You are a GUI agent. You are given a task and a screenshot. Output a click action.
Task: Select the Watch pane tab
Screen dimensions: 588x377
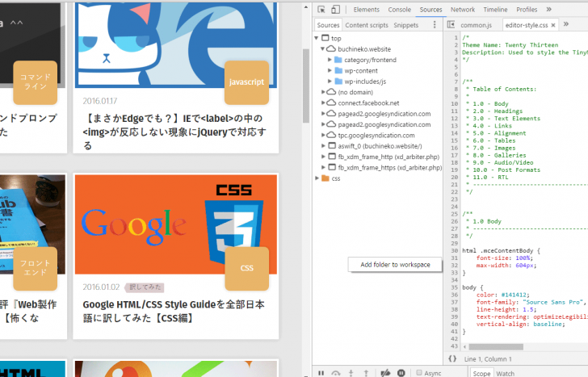(x=505, y=373)
